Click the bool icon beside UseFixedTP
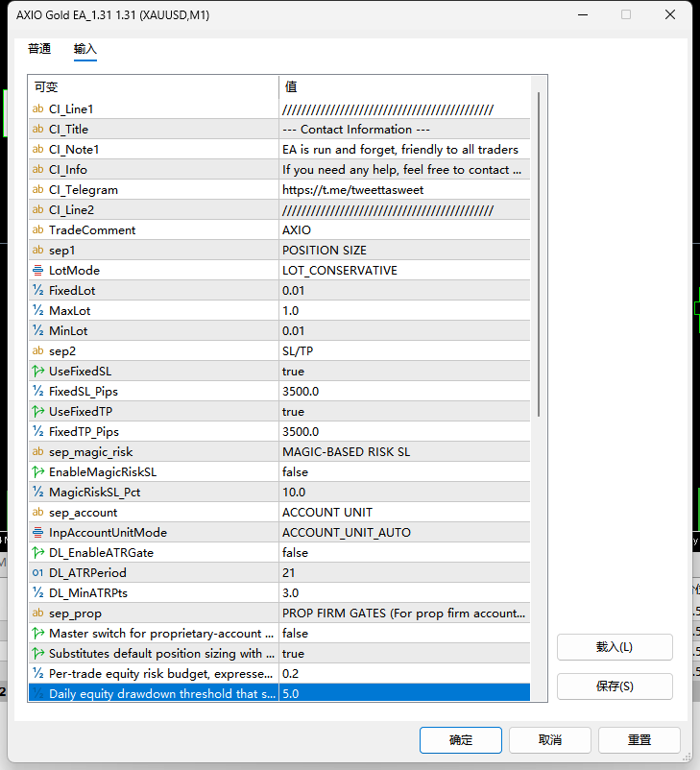 [x=37, y=411]
